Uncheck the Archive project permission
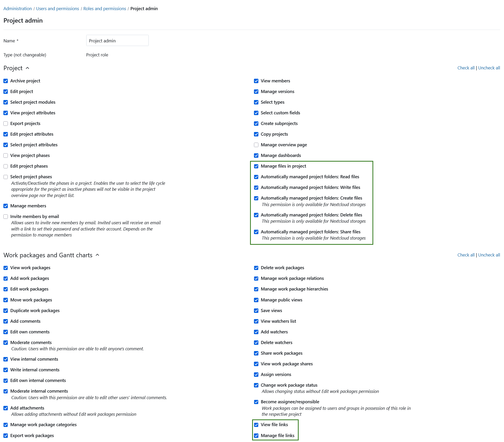Viewport: 504px width, 442px height. coord(6,81)
